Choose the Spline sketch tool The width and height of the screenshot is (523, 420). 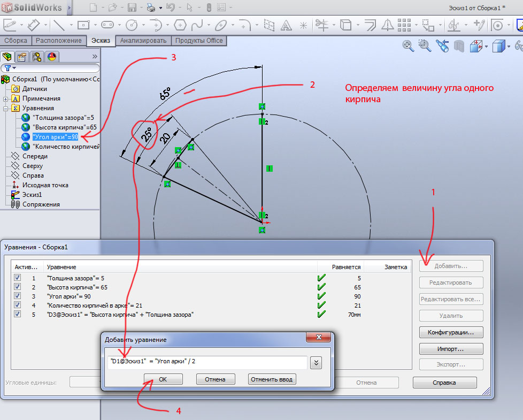[197, 25]
